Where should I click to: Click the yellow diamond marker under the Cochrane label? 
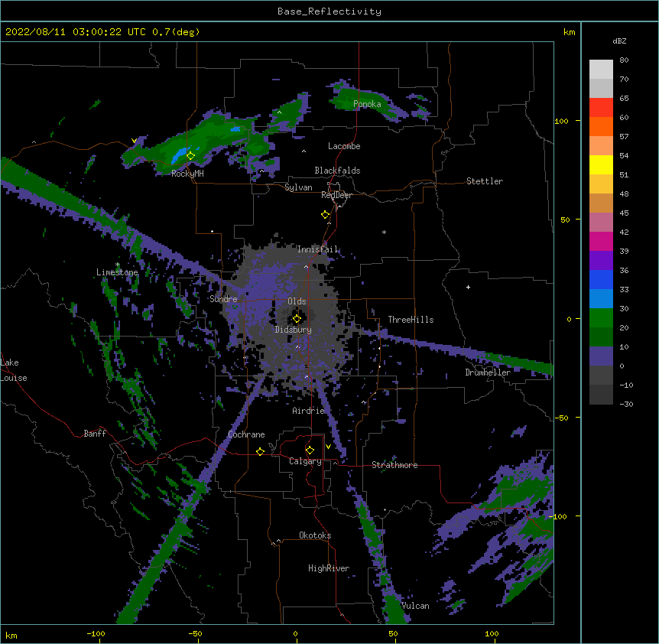click(260, 451)
